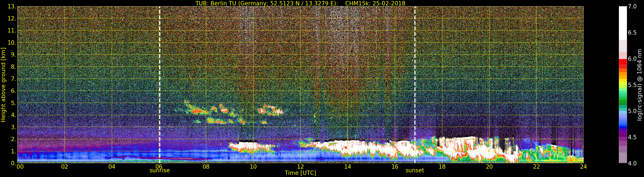Click the time axis tick '14'
The image size is (644, 177).
(347, 166)
